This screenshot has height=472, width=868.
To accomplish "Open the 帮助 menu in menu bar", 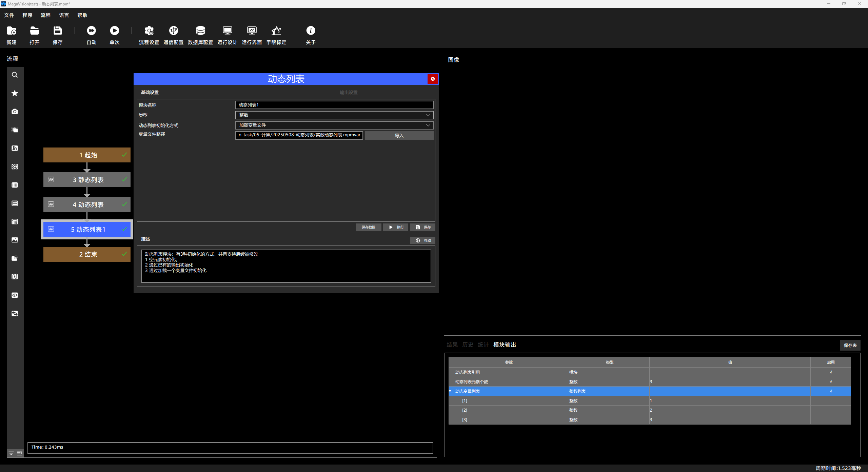I will tap(82, 15).
